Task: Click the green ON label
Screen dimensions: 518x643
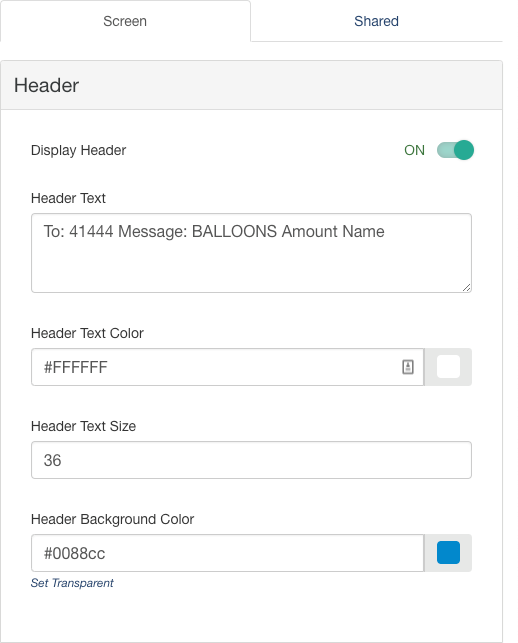Action: pyautogui.click(x=414, y=150)
